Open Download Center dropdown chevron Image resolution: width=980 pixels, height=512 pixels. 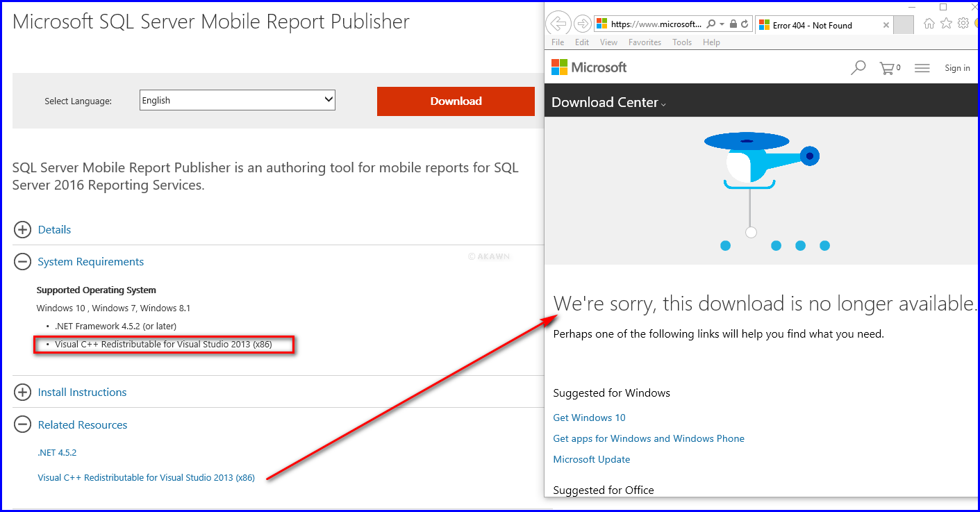pos(663,104)
